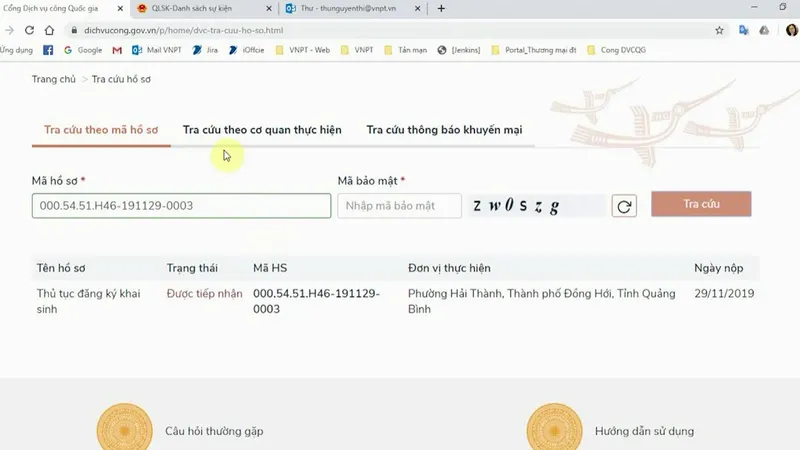The width and height of the screenshot is (800, 450).
Task: Open Cong DVCQG bookmark folder
Action: 616,50
